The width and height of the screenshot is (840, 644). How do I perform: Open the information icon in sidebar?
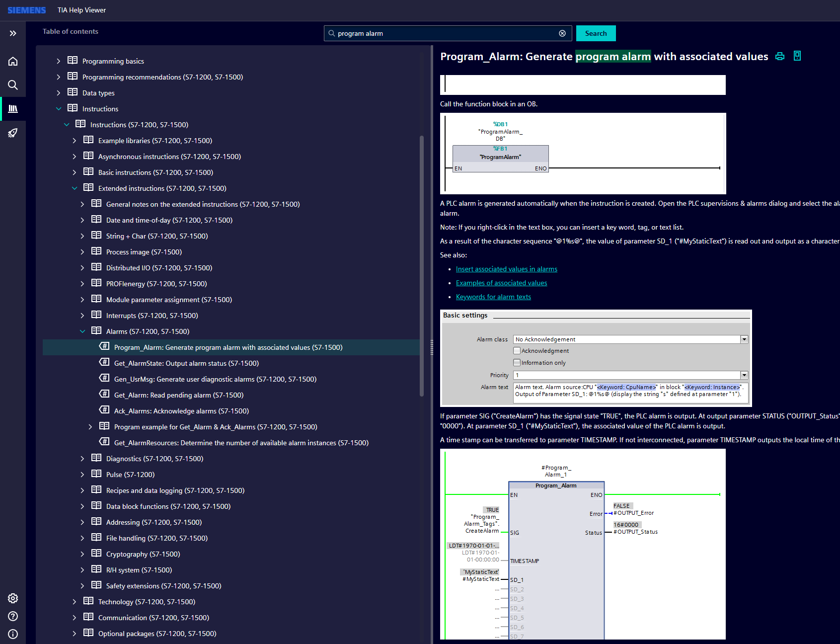[13, 634]
